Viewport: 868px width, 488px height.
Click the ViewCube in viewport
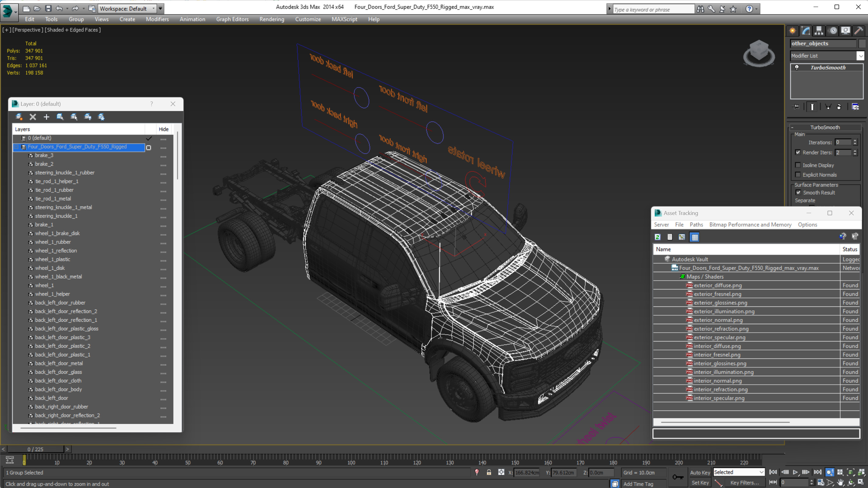[759, 53]
